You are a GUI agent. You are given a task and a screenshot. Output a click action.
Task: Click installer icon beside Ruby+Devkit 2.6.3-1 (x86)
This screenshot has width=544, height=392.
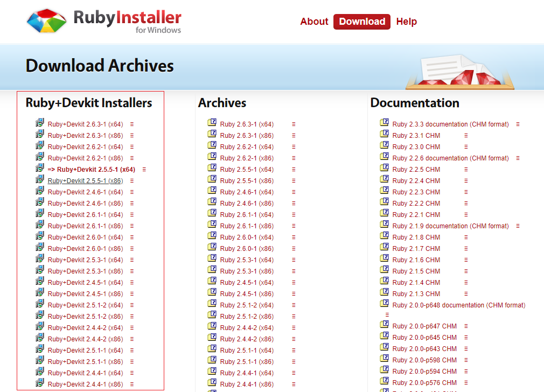(x=39, y=134)
